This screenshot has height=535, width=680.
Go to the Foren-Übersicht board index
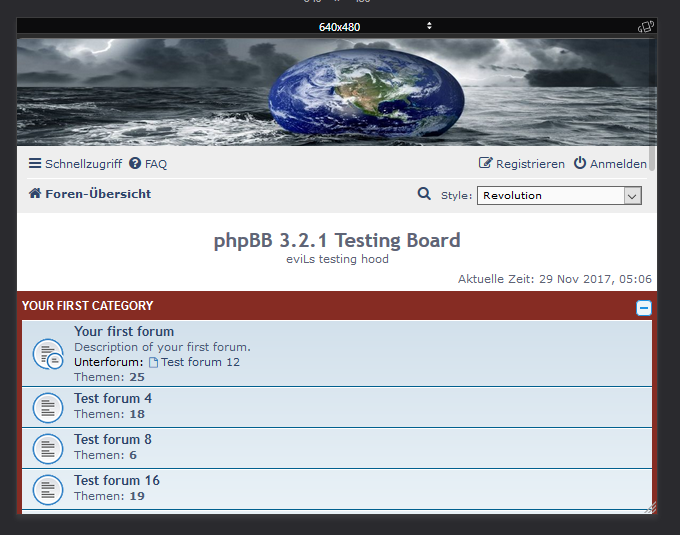pyautogui.click(x=97, y=194)
